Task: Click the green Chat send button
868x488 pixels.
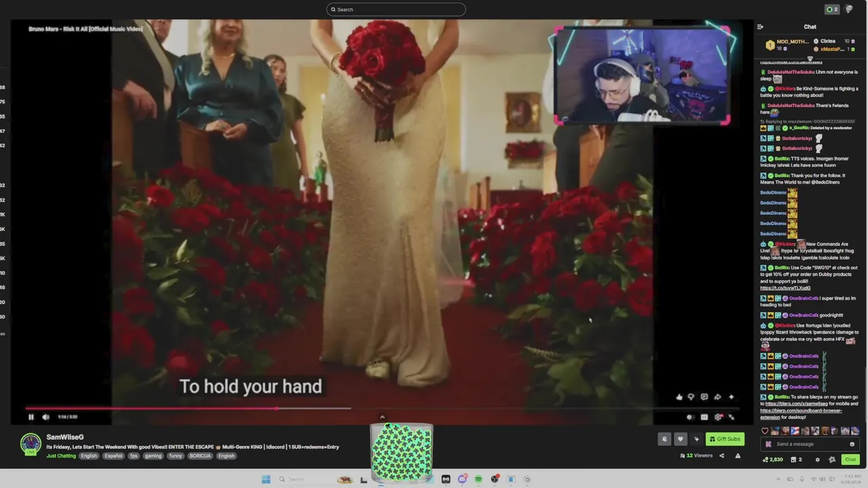Action: (850, 460)
